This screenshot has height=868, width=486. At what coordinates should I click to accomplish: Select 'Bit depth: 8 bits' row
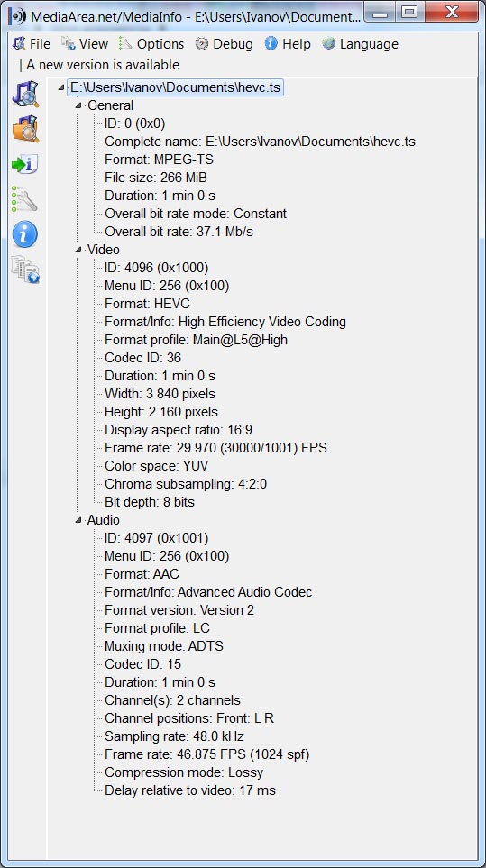(150, 501)
